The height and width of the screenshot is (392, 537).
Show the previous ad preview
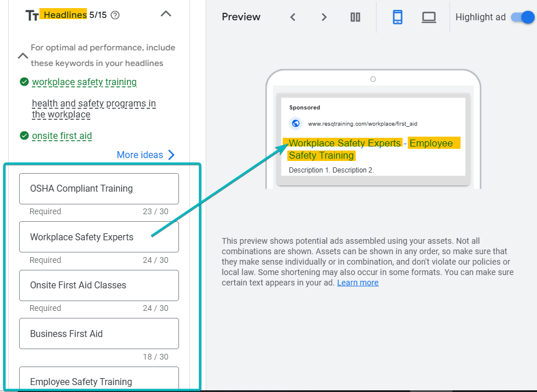(293, 17)
